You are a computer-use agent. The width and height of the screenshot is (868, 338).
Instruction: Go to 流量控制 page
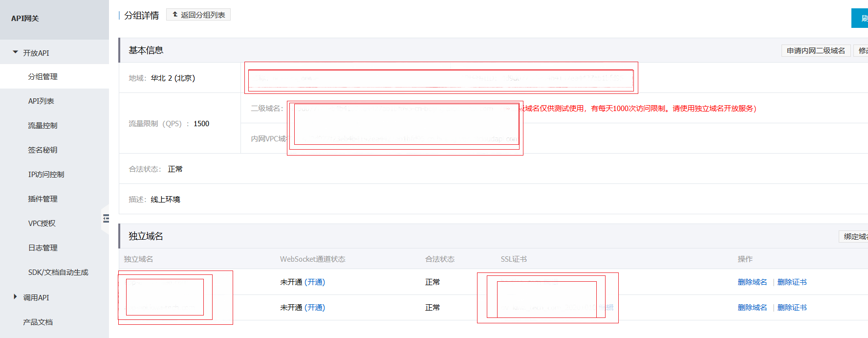point(43,126)
